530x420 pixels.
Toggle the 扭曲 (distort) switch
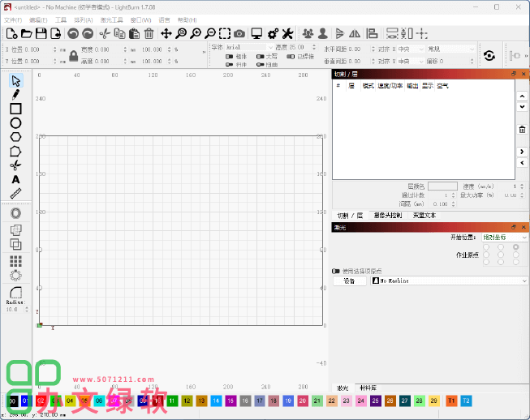click(260, 65)
